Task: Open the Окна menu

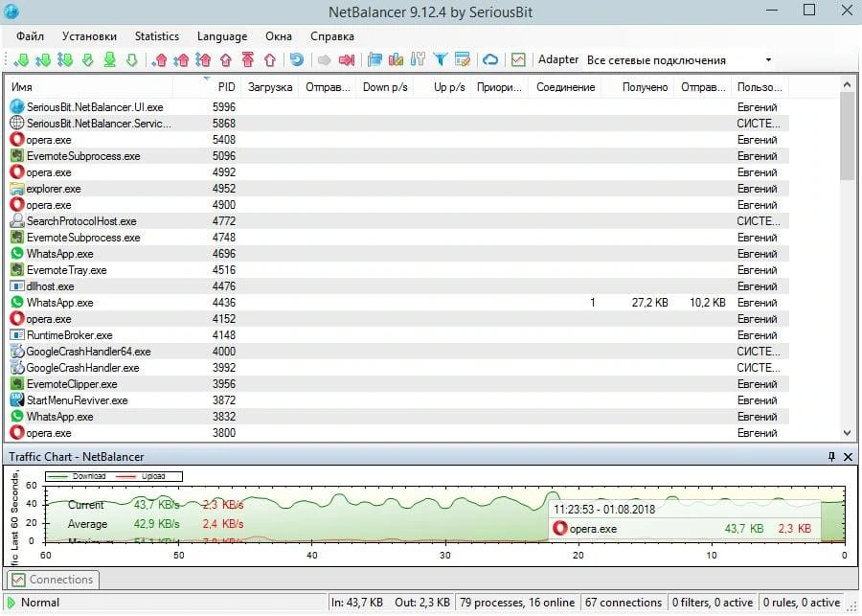Action: point(279,36)
